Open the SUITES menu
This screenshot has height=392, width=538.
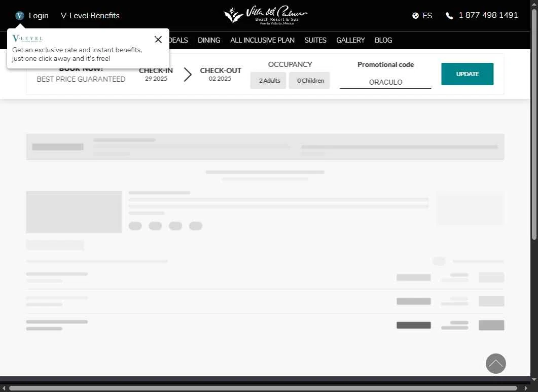(x=315, y=40)
